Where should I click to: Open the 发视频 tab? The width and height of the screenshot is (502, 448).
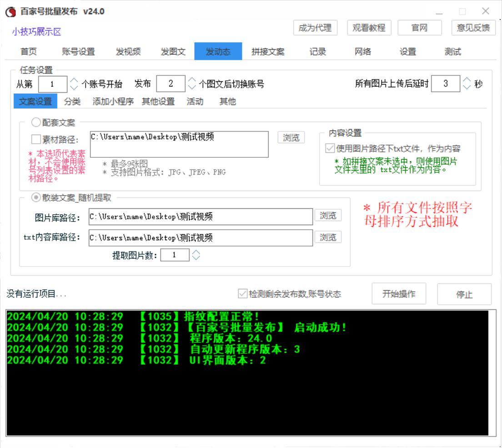point(128,51)
